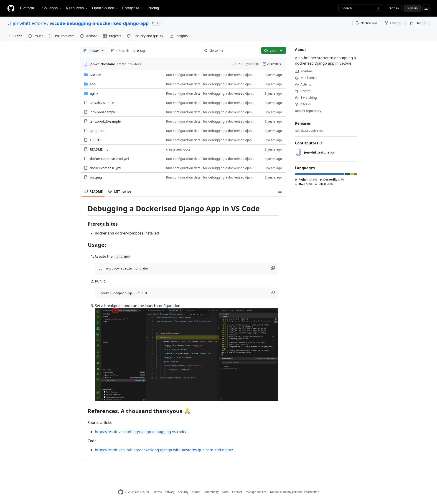The width and height of the screenshot is (437, 504).
Task: Open the header settings sliders icon
Action: pos(426,8)
